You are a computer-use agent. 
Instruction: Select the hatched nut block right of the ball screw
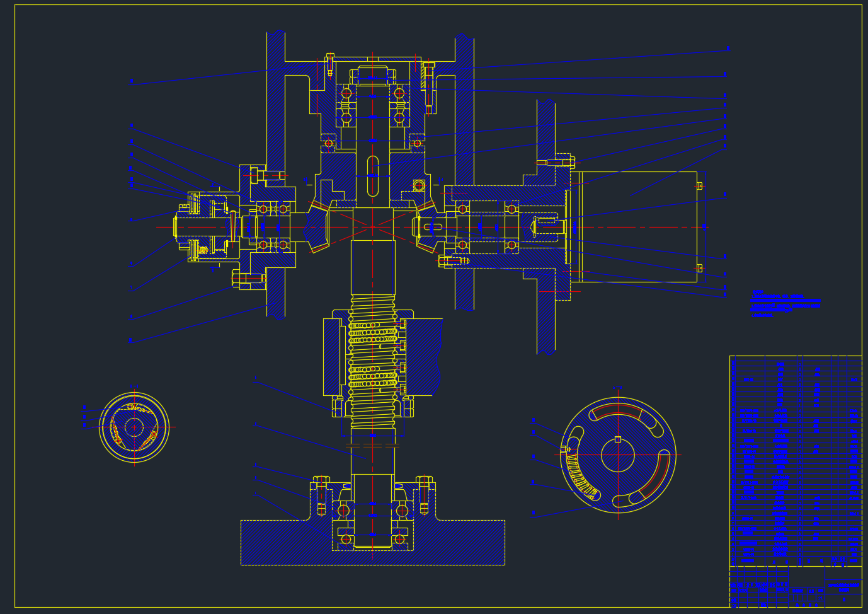[x=423, y=357]
